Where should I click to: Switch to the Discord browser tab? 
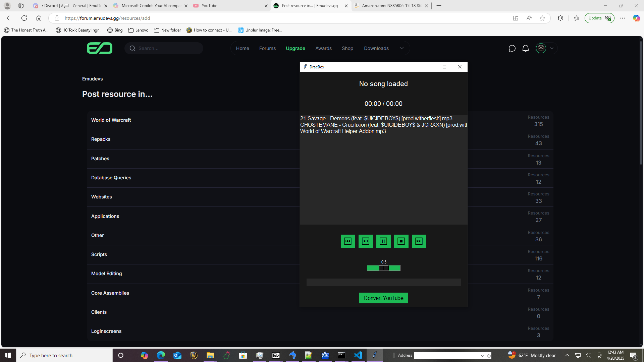70,6
